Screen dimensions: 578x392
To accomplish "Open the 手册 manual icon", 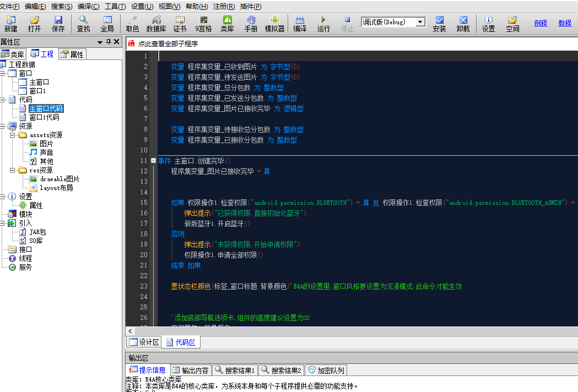I will (x=251, y=24).
